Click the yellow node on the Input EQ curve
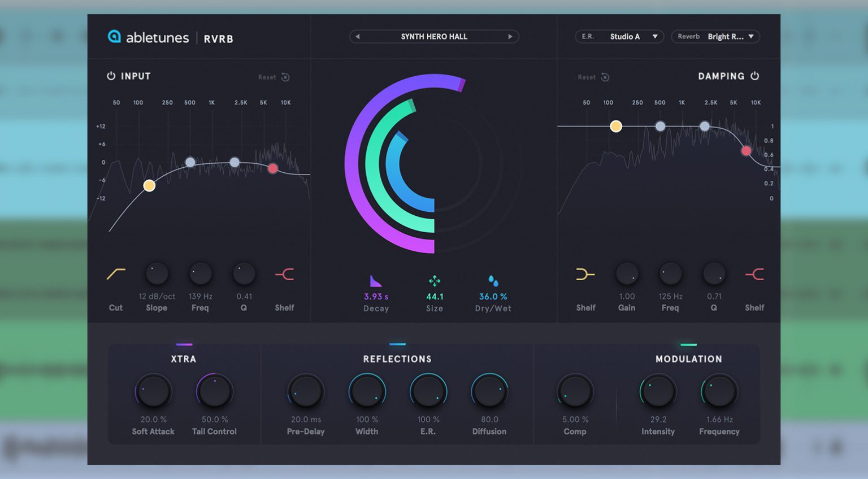 (149, 185)
